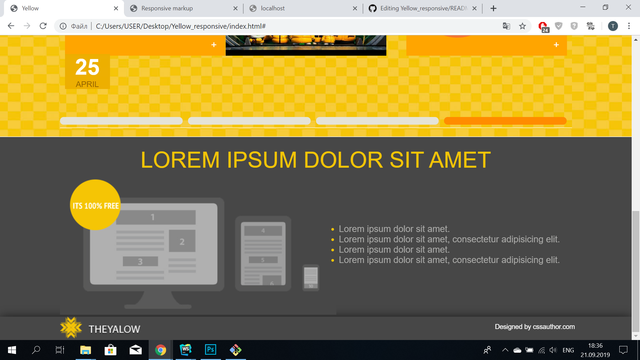Open Task View on the taskbar
This screenshot has height=360, width=640.
click(60, 350)
